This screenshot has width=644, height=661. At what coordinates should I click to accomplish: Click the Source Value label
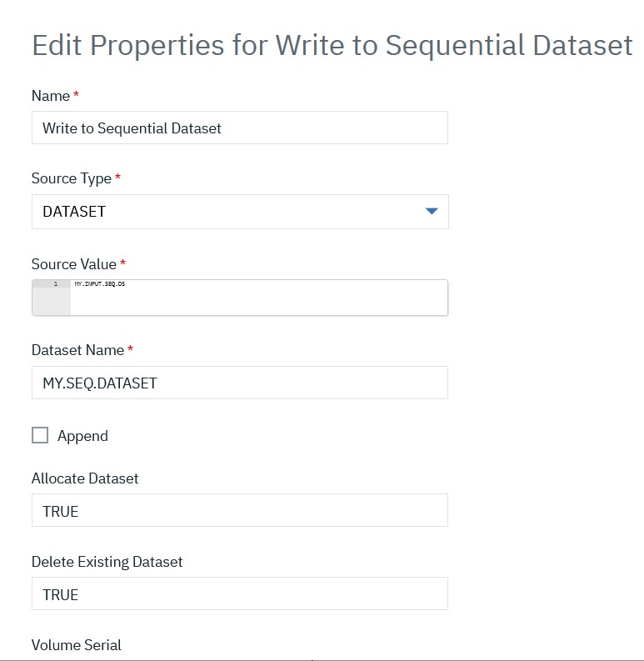74,264
